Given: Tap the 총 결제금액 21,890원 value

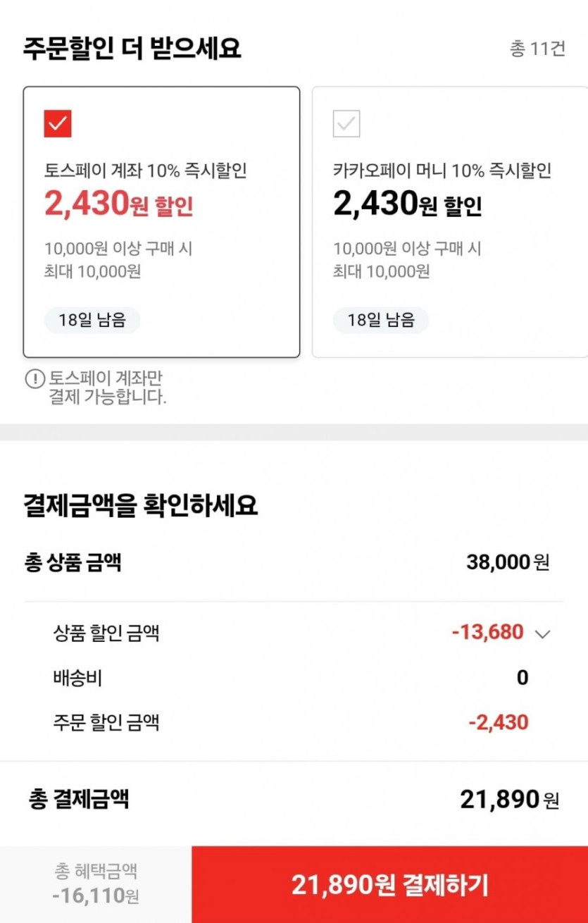Looking at the screenshot, I should point(509,799).
